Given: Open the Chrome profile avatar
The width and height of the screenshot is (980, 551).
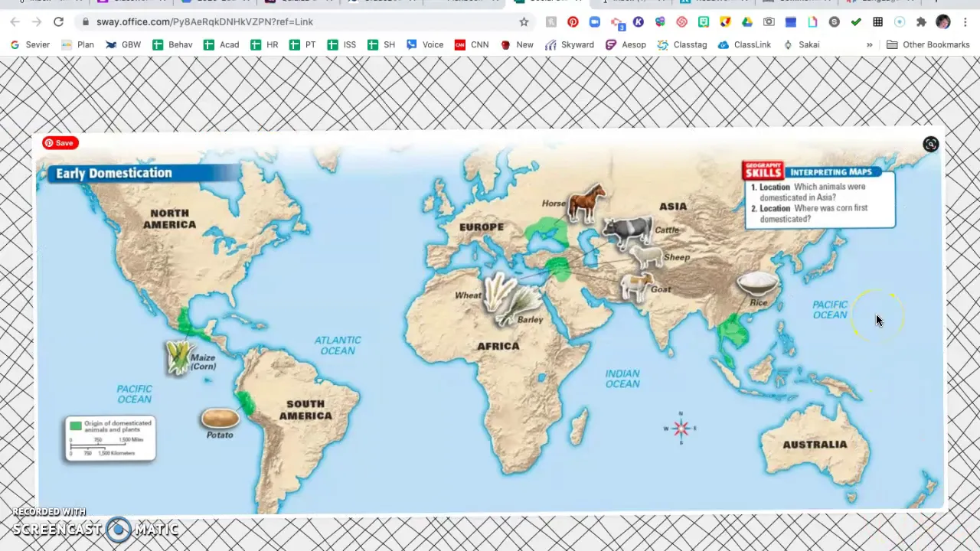Looking at the screenshot, I should 942,22.
